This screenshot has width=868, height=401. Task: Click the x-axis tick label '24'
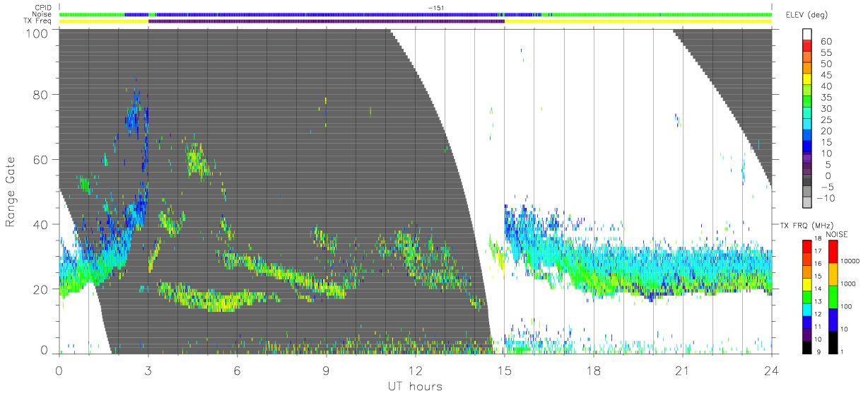771,371
